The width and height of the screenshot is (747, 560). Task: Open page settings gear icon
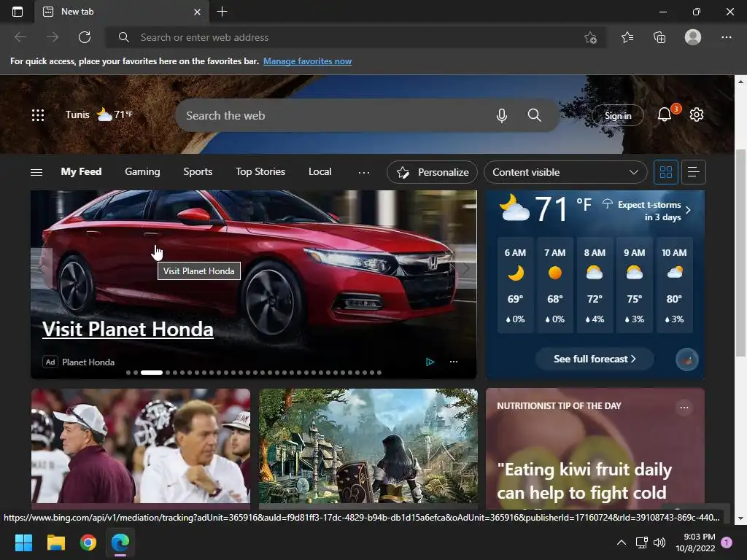pos(697,114)
